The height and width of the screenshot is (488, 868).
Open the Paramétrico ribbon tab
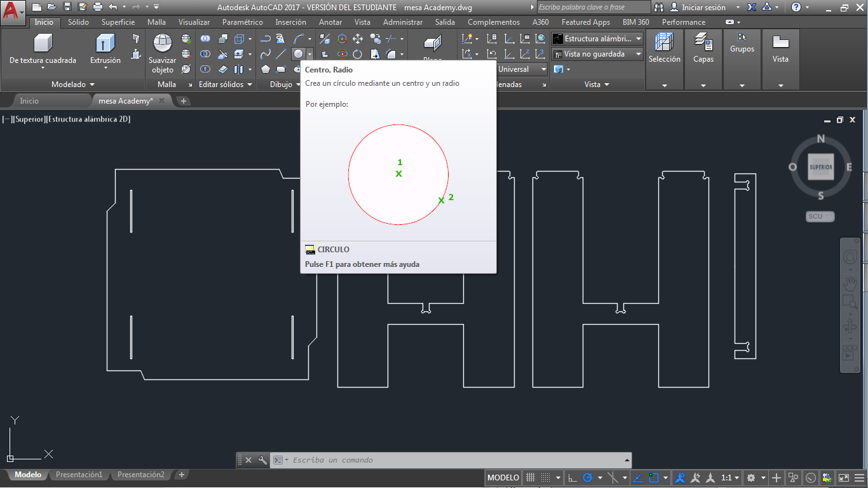[x=243, y=22]
